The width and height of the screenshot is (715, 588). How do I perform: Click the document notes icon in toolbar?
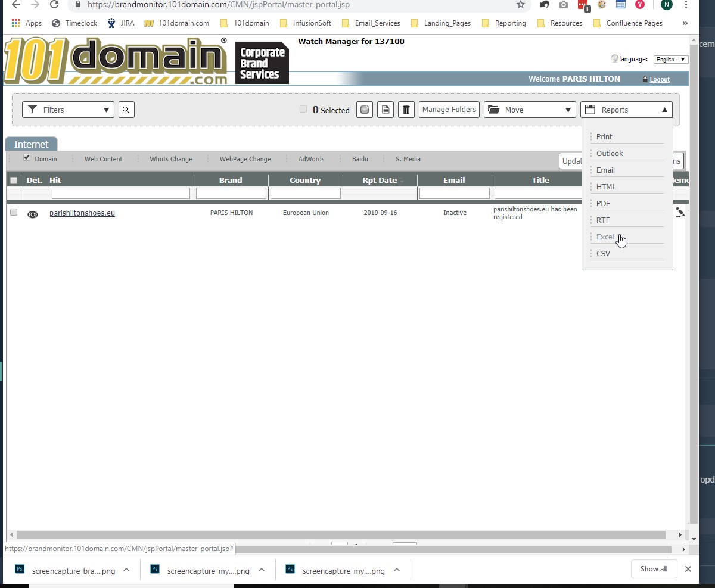click(x=386, y=110)
